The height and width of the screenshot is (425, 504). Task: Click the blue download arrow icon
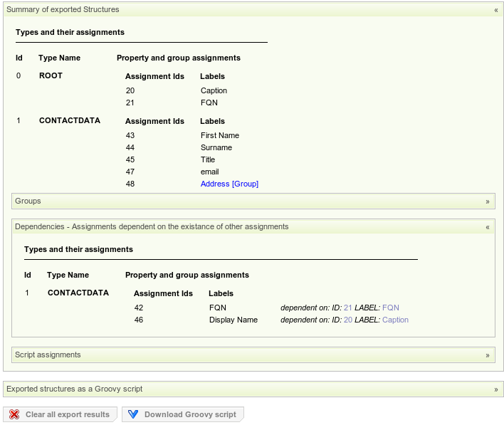(133, 414)
